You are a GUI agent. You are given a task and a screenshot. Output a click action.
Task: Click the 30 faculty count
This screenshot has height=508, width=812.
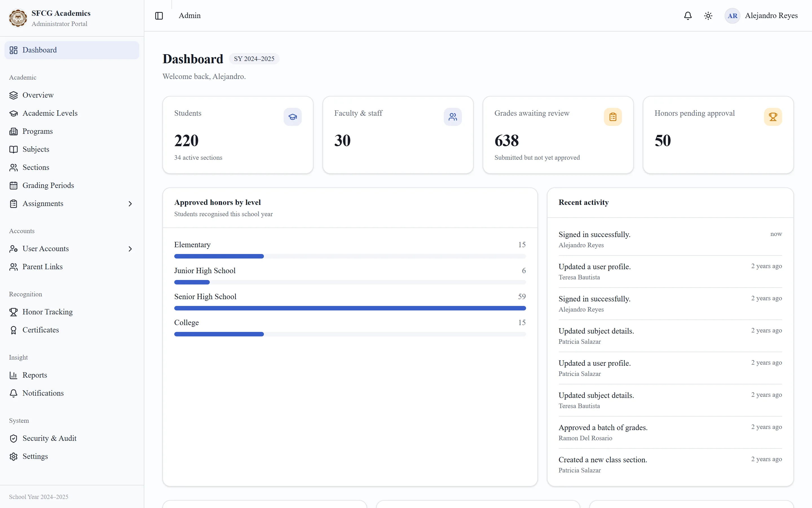pyautogui.click(x=342, y=141)
